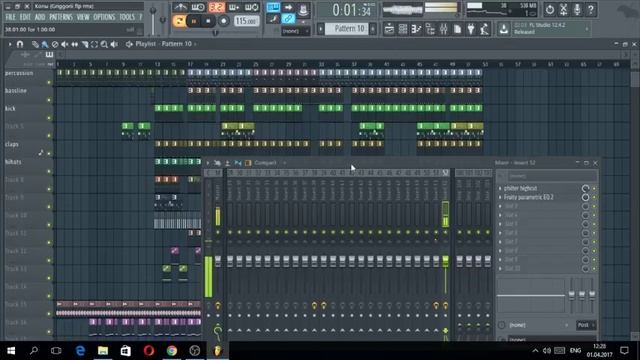Viewport: 640px width, 360px height.
Task: Mute the kick track
Action: point(49,118)
